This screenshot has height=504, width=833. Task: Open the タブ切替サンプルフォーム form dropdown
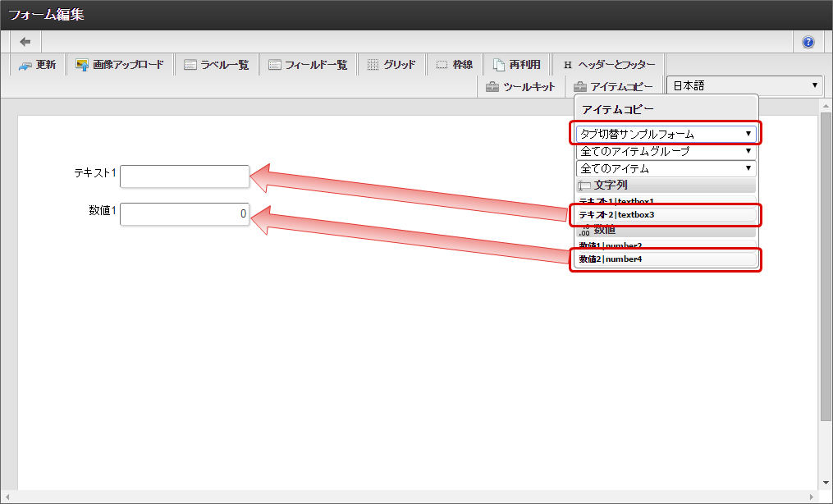666,134
